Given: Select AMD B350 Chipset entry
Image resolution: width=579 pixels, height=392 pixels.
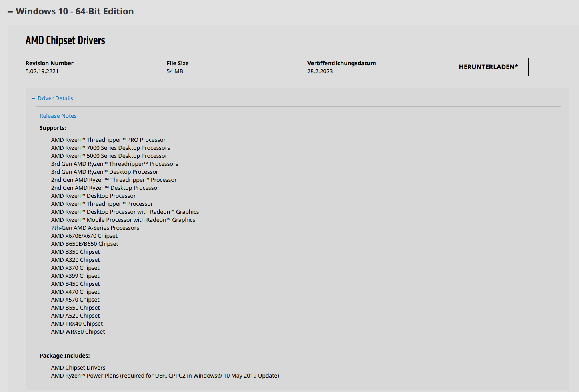Looking at the screenshot, I should 76,252.
